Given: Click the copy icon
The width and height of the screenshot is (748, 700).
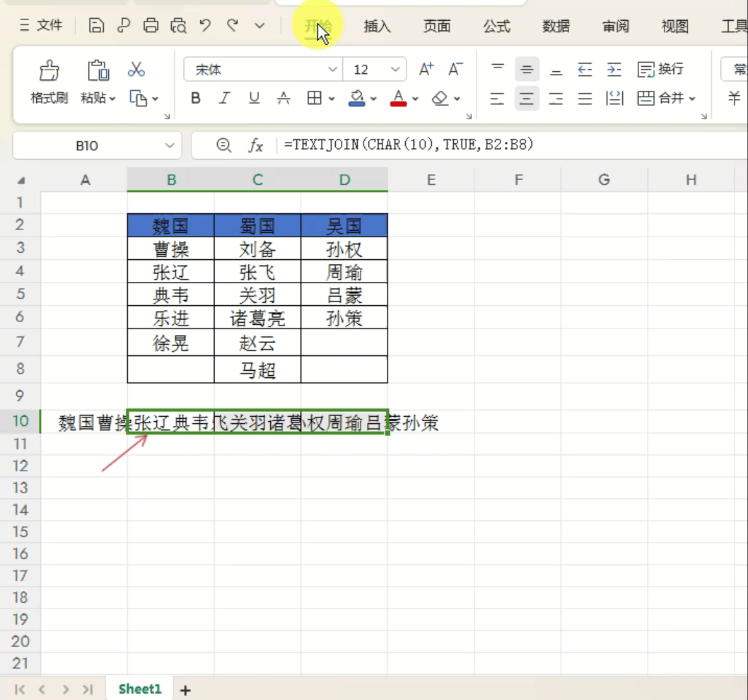Looking at the screenshot, I should (138, 99).
